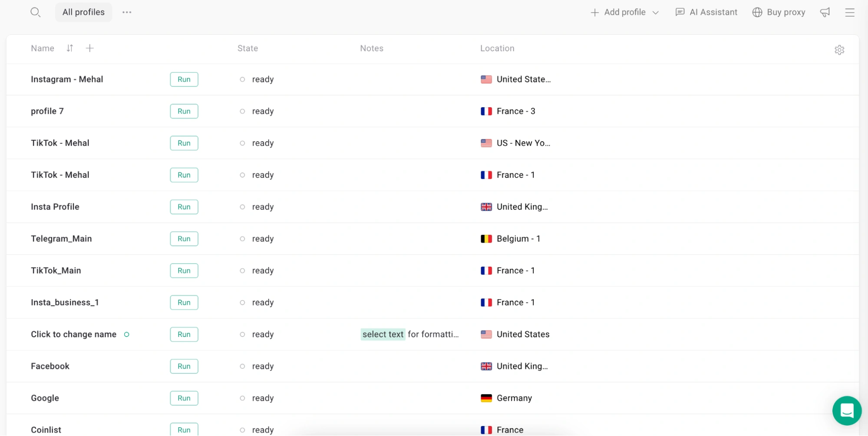Open the three-dots more options menu
This screenshot has width=868, height=436.
coord(127,12)
